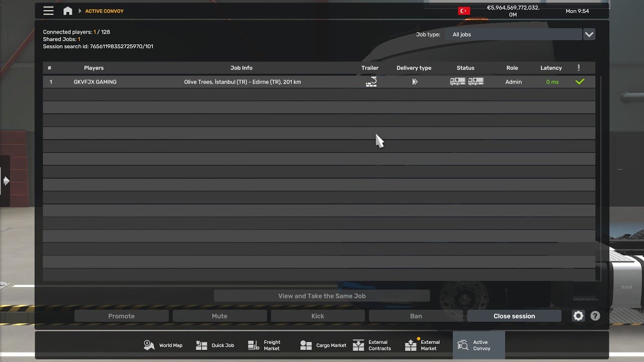Click the green checkmark for GKVFJX GAMING

[580, 81]
